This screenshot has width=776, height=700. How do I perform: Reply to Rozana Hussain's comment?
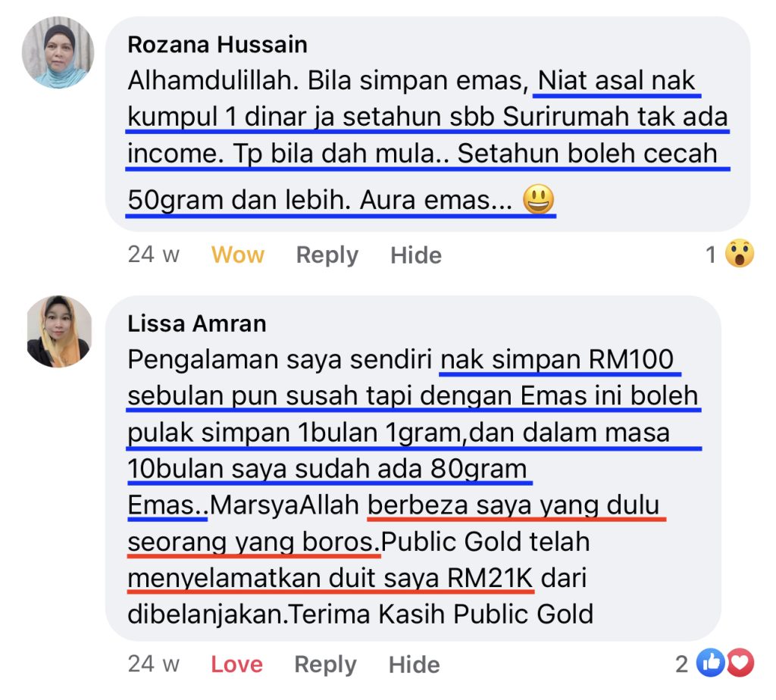[x=327, y=255]
